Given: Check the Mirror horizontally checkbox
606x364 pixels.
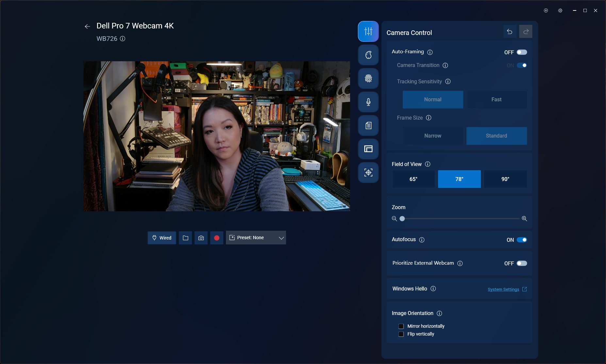Looking at the screenshot, I should pos(401,326).
